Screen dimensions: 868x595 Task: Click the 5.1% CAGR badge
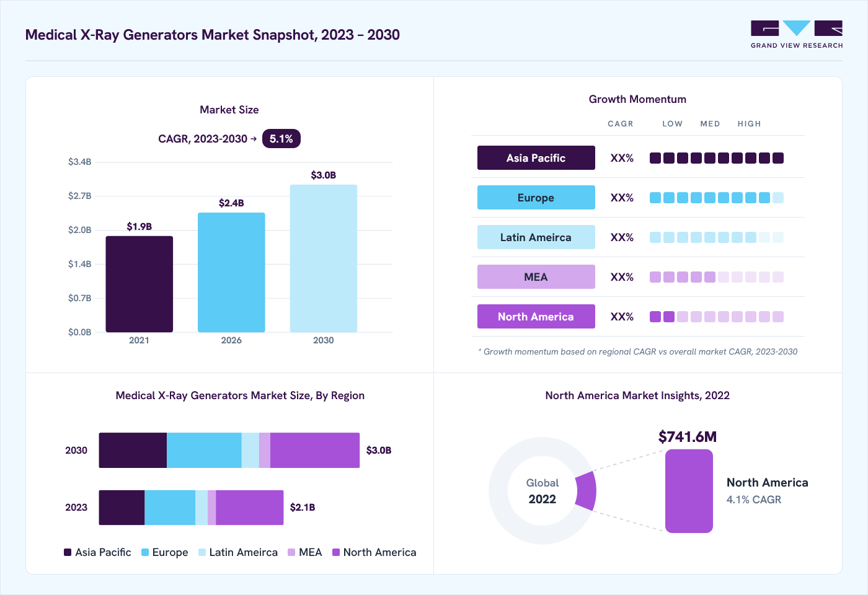281,139
